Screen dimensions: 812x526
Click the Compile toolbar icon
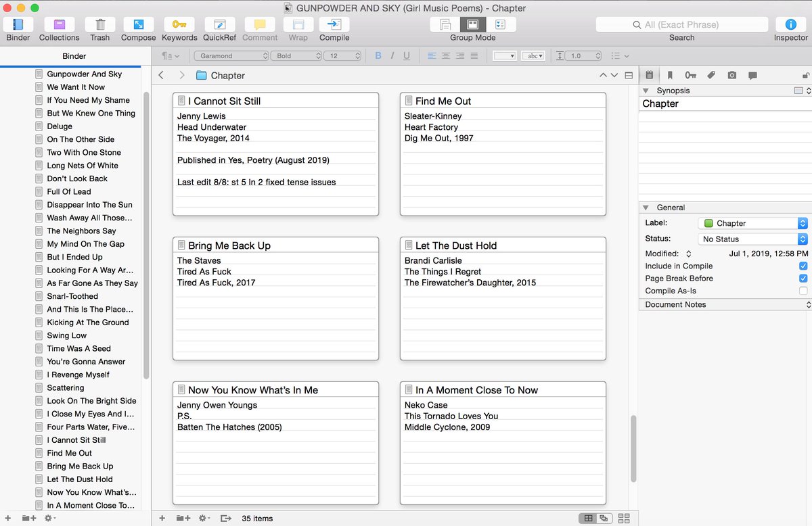334,25
